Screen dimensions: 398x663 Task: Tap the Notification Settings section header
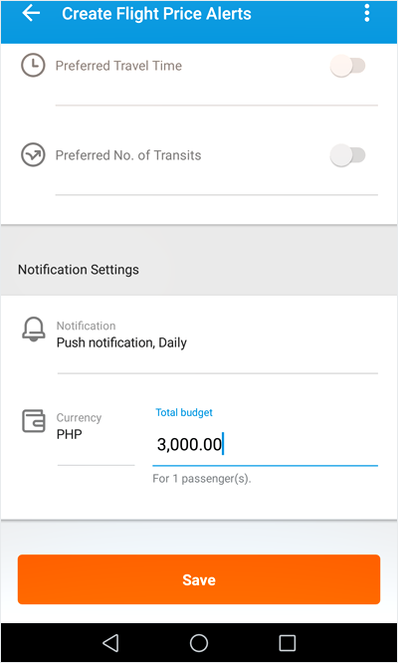(78, 269)
